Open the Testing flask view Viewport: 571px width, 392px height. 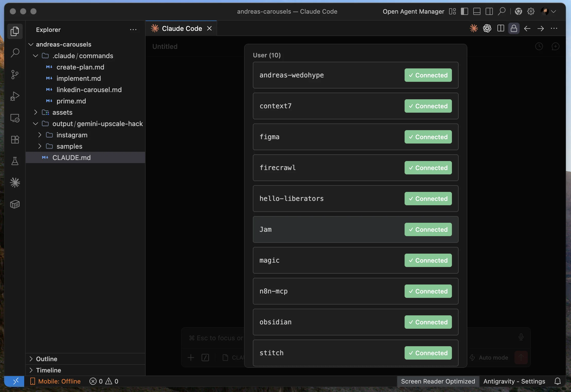click(x=15, y=161)
